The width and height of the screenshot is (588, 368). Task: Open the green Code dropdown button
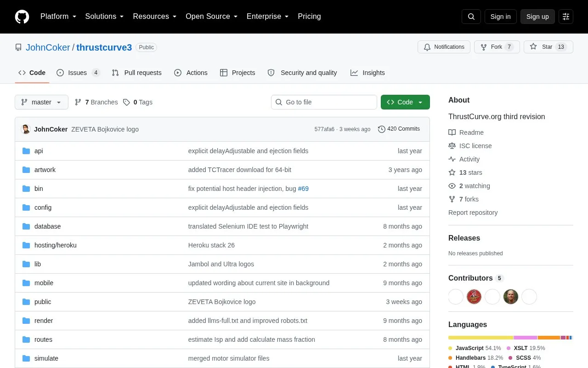(x=405, y=102)
